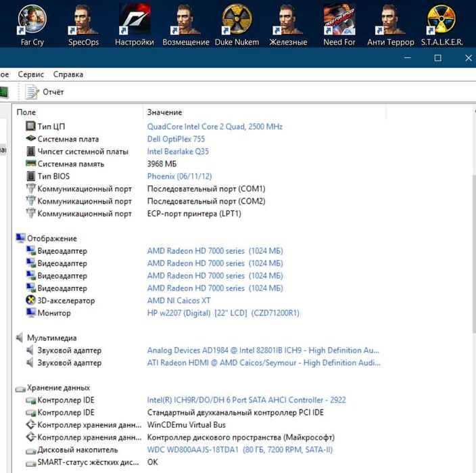Select Контроллер дискового пространства (Майкрософт) value

241,437
